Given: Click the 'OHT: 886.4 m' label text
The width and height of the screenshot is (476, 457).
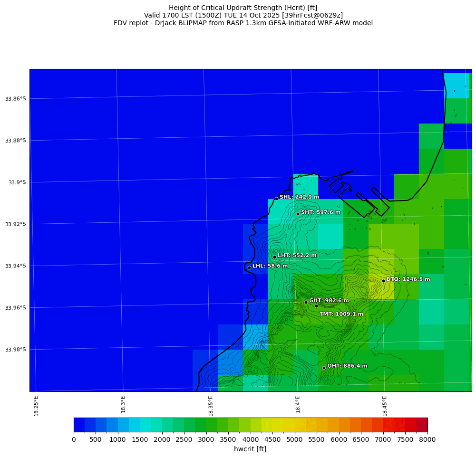Looking at the screenshot, I should 347,366.
